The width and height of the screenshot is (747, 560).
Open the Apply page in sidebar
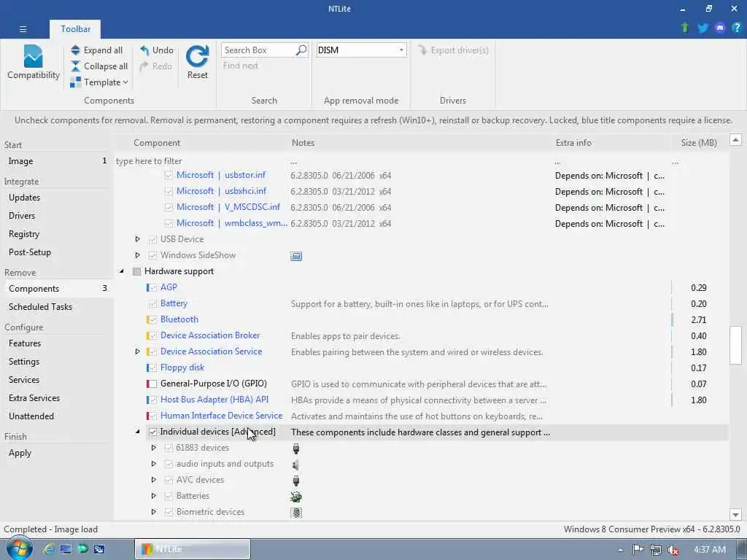[57, 453]
